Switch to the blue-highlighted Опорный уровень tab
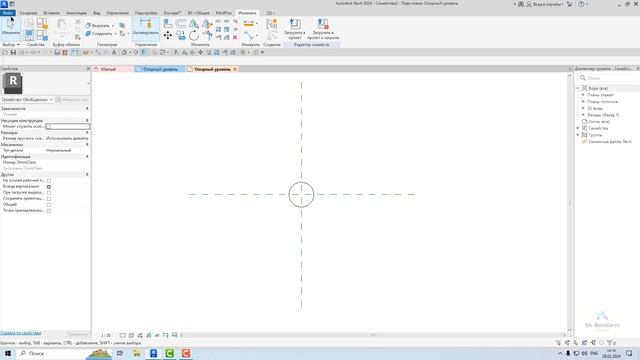 click(160, 69)
